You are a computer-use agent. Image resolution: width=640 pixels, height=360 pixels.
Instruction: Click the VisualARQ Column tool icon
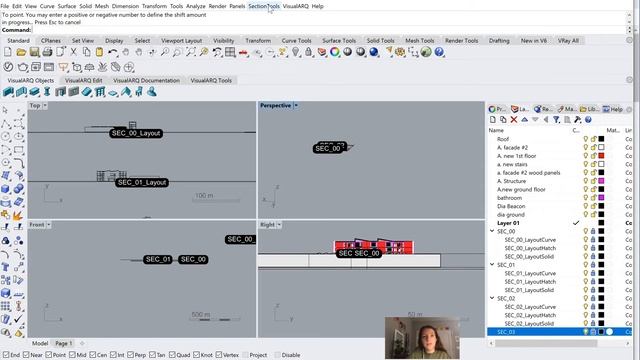click(x=47, y=92)
